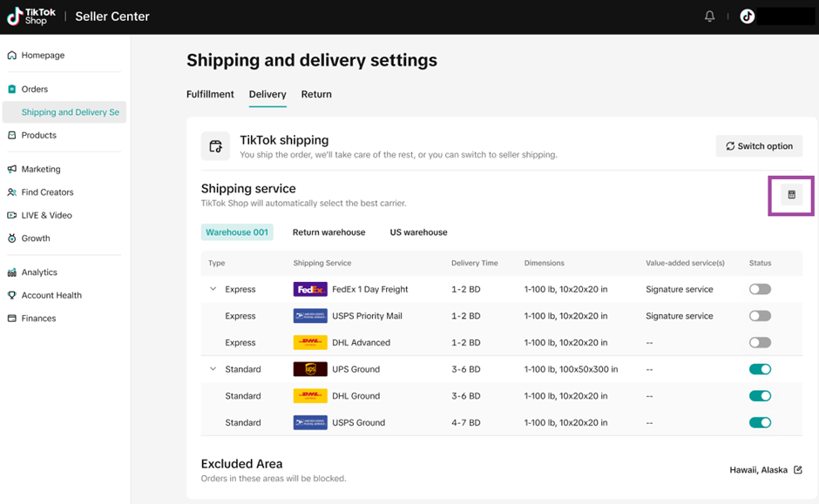This screenshot has height=504, width=819.
Task: Open the Fulfillment tab
Action: click(210, 94)
